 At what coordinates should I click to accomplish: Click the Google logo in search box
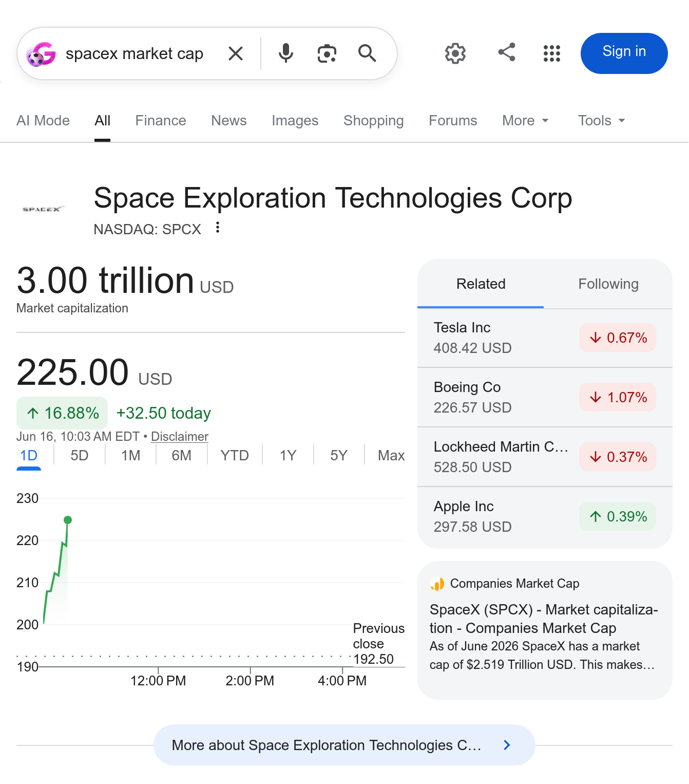click(41, 54)
